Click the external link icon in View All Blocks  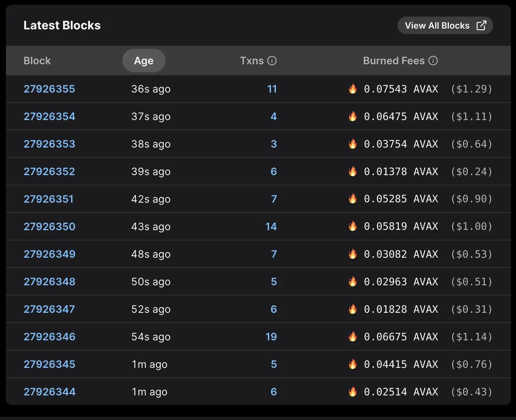click(481, 25)
